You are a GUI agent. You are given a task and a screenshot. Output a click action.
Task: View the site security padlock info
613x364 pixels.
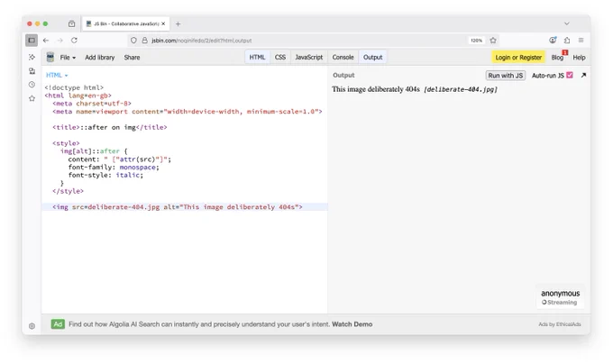coord(144,41)
